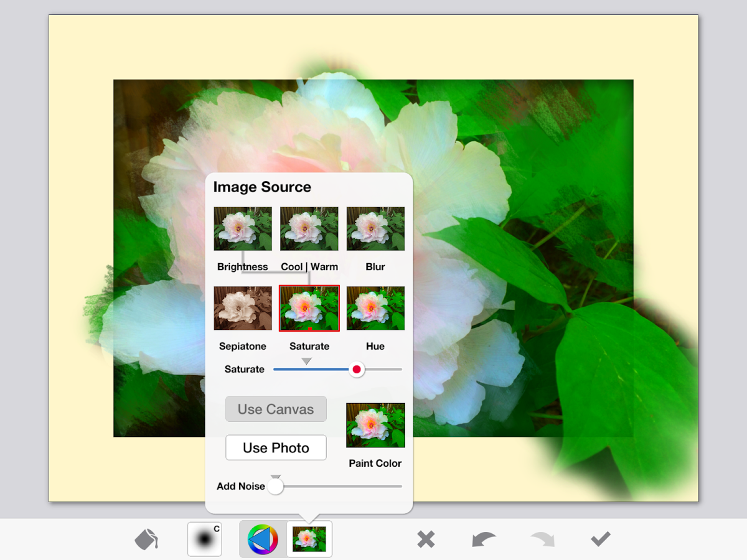
Task: Select the Brightness image filter
Action: click(243, 228)
